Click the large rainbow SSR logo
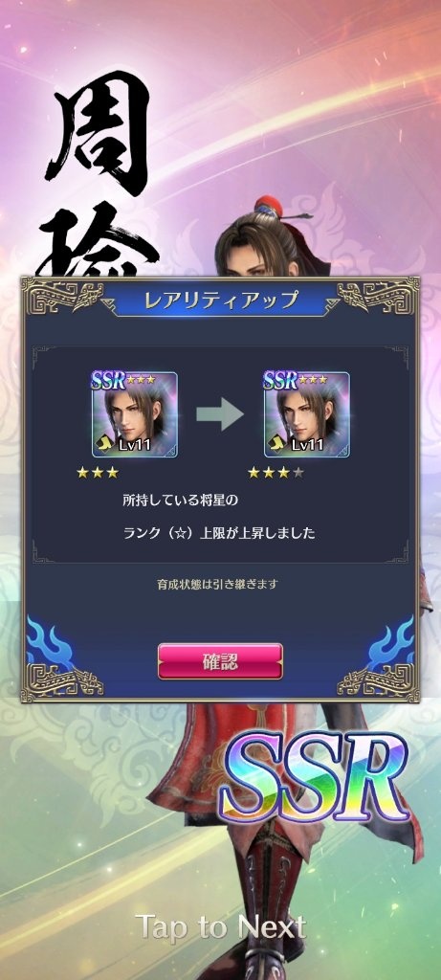This screenshot has width=441, height=980. [314, 777]
